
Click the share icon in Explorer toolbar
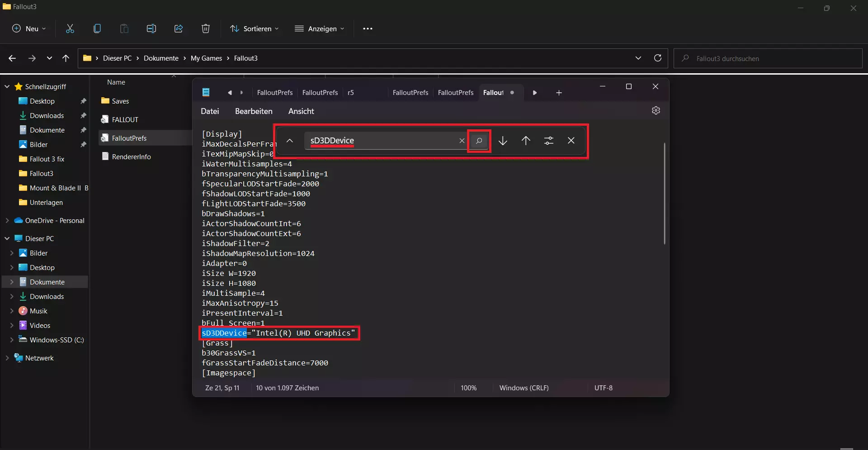[179, 28]
